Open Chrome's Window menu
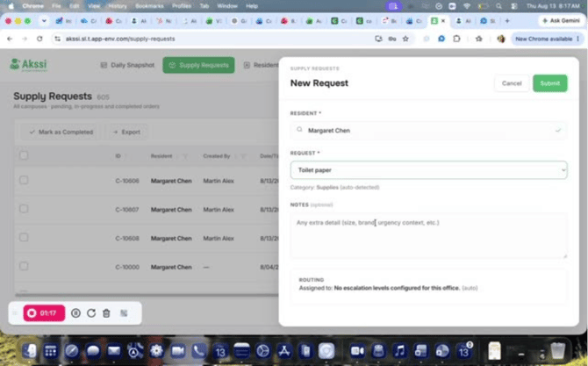Image resolution: width=588 pixels, height=366 pixels. point(227,6)
